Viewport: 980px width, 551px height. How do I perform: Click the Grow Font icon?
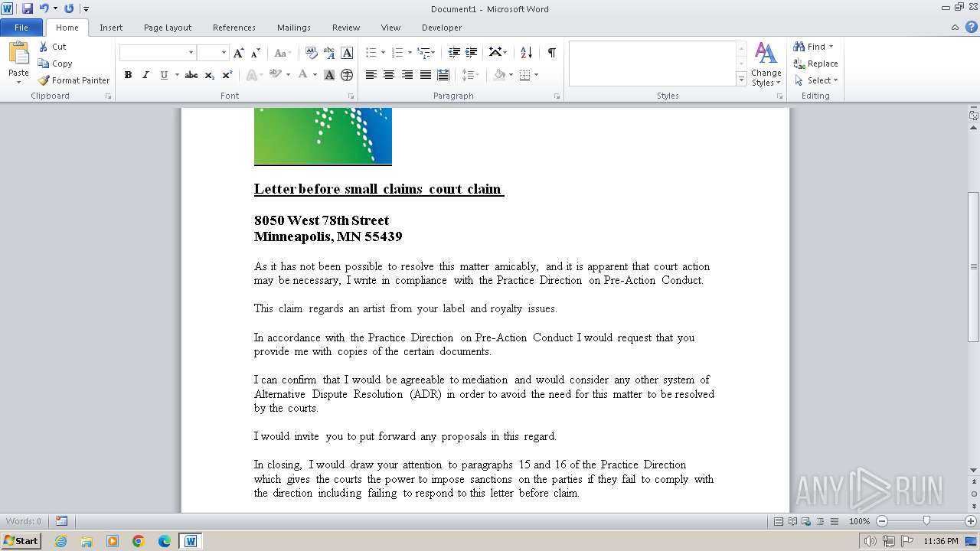coord(239,53)
